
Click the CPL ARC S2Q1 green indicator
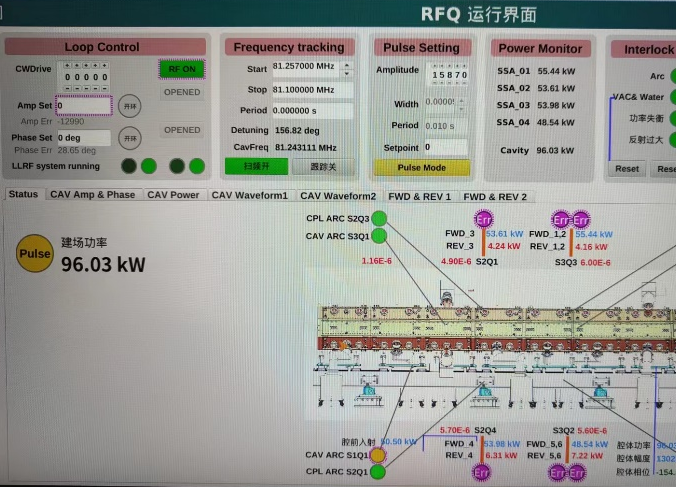click(377, 471)
